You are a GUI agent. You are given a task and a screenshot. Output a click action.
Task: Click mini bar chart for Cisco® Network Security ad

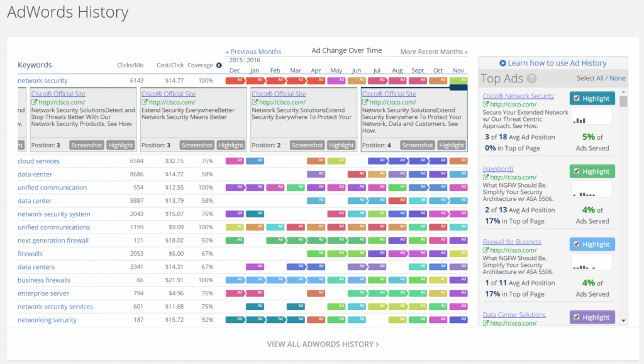[x=592, y=117]
